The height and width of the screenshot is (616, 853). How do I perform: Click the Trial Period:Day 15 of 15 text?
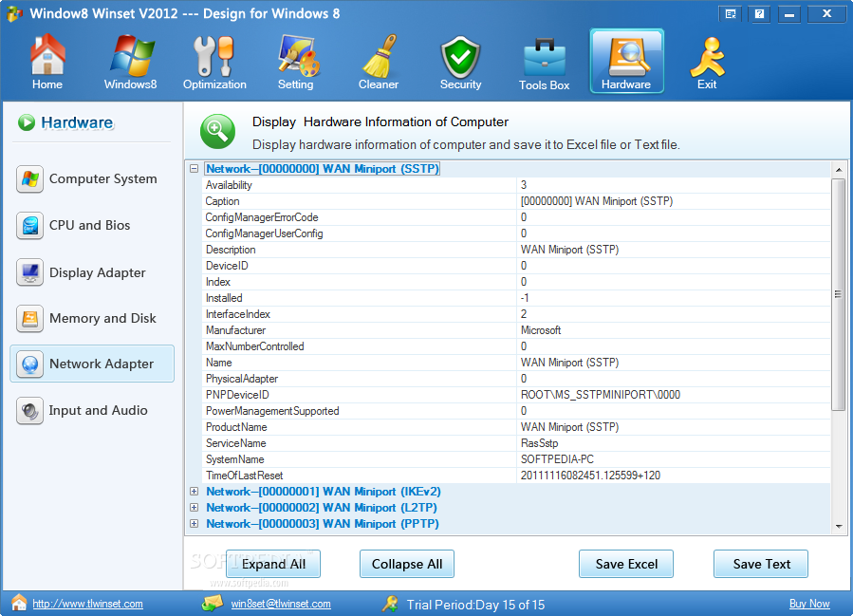(475, 605)
